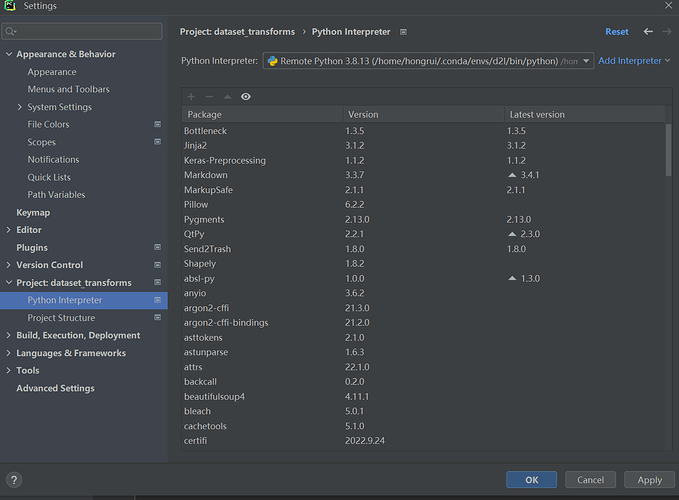This screenshot has height=500, width=679.
Task: Click project icon in selected Python Interpreter row
Action: click(158, 300)
